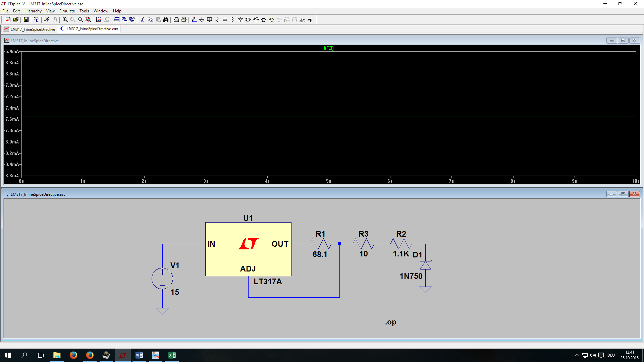The width and height of the screenshot is (644, 362).
Task: Place a Resistor component tool
Action: coord(217,20)
